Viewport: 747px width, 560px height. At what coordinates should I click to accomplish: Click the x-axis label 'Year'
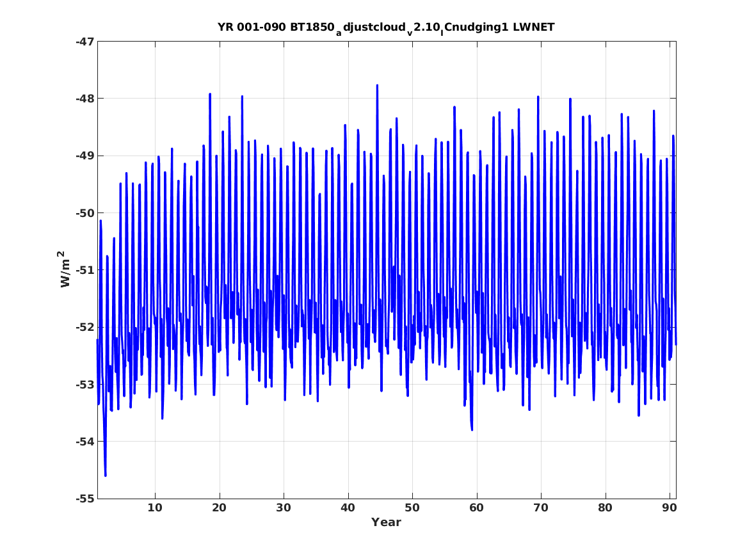tap(386, 522)
